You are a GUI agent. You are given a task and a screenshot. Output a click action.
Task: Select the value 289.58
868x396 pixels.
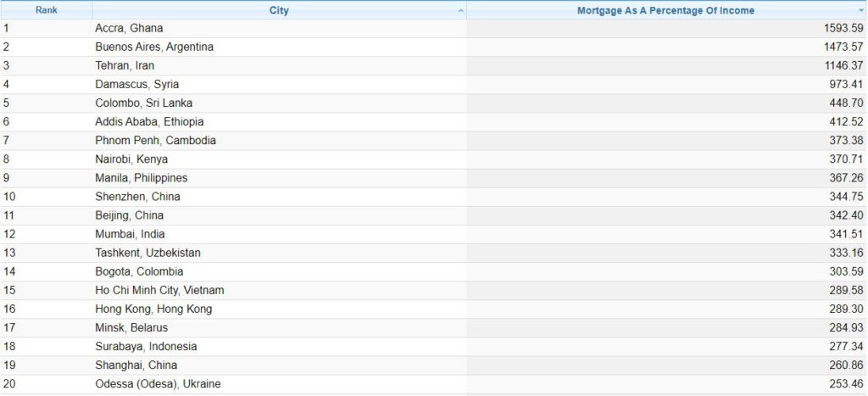click(x=847, y=290)
